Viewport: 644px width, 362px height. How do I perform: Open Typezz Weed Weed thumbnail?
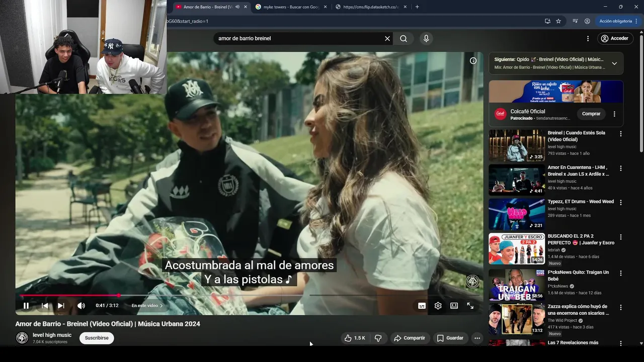point(517,214)
